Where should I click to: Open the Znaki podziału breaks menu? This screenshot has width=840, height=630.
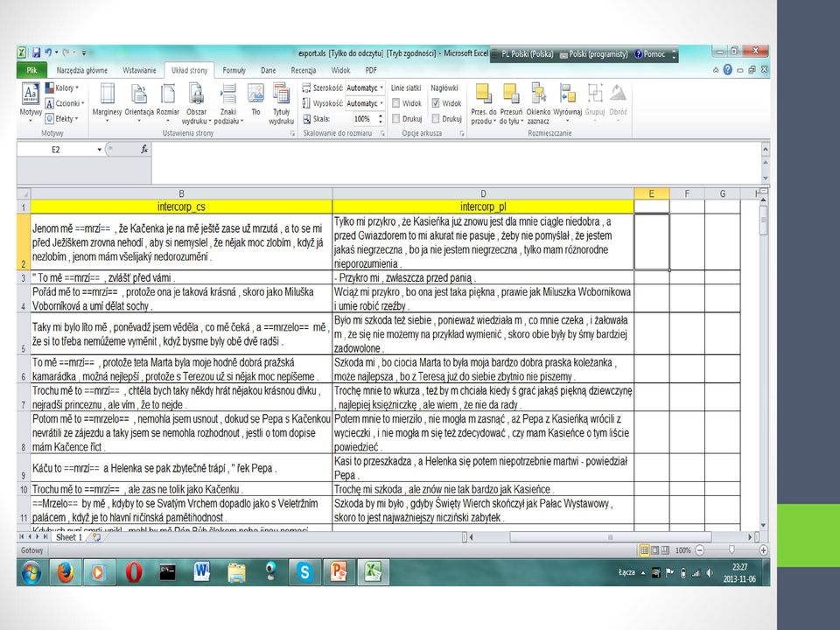(228, 103)
